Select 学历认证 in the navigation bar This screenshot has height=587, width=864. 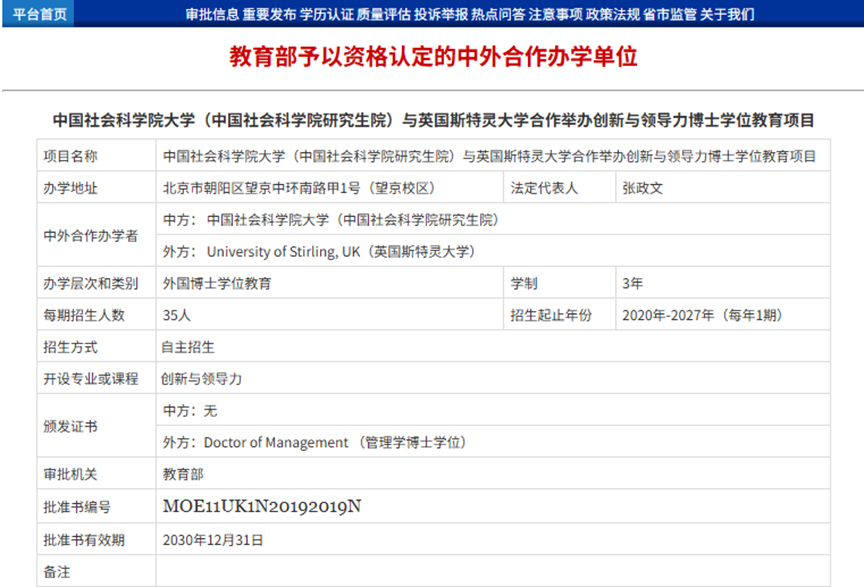click(x=327, y=14)
